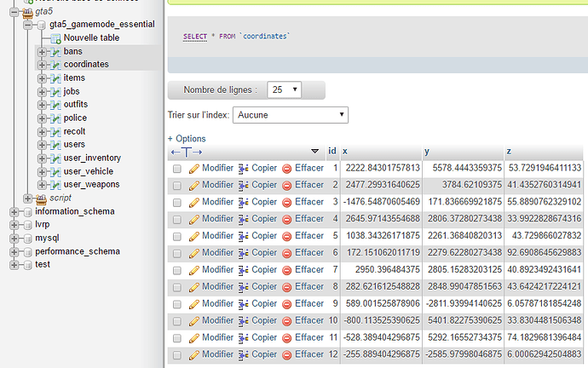Click the jobs table icon
Screen dimensions: 588x368
click(x=55, y=92)
